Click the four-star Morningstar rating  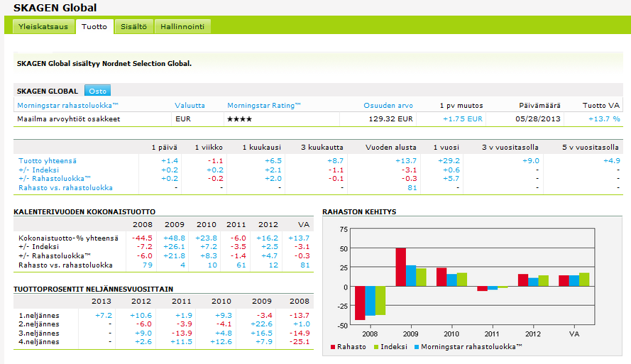(239, 119)
